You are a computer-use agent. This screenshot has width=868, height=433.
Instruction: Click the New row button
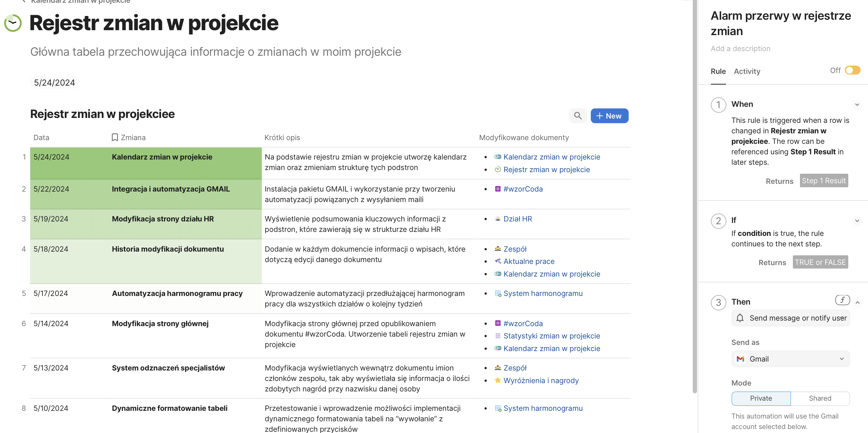[609, 116]
